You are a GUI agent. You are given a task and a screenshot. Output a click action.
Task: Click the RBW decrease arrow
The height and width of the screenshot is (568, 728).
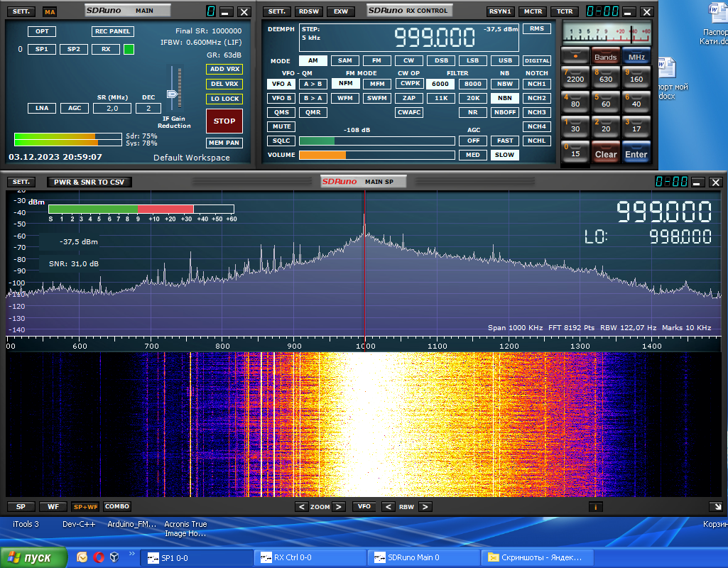388,507
